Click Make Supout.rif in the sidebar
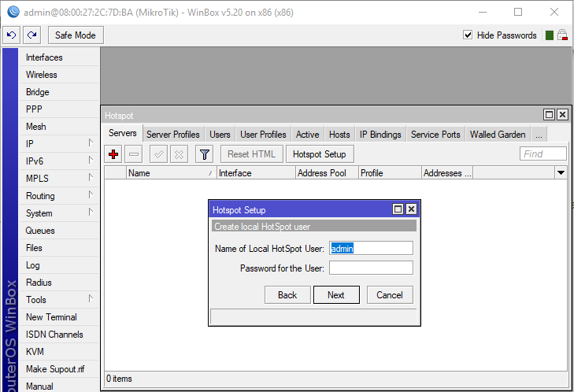Viewport: 574px width, 392px height. coord(58,369)
